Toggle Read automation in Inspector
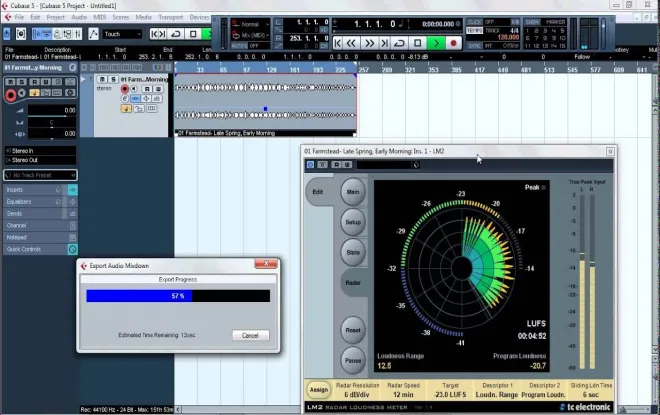 (x=35, y=82)
